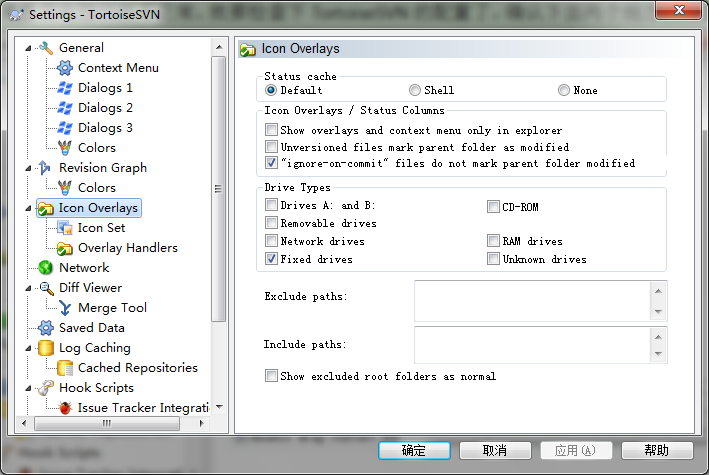The width and height of the screenshot is (709, 475).
Task: Select the Default status cache option
Action: [271, 90]
